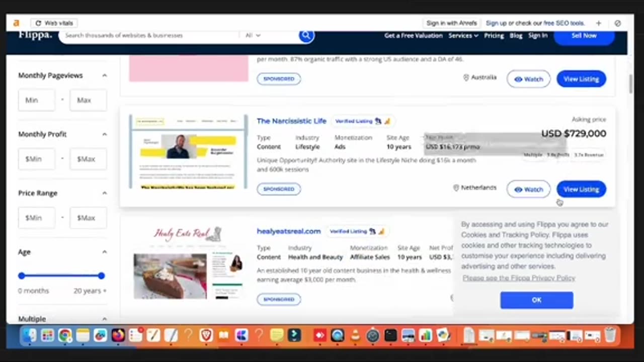This screenshot has width=644, height=362.
Task: Click Monthly Pageviews Min field
Action: [37, 100]
